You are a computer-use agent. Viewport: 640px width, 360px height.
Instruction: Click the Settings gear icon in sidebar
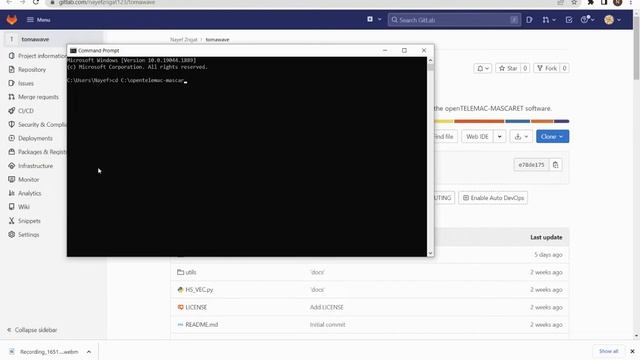pos(11,235)
